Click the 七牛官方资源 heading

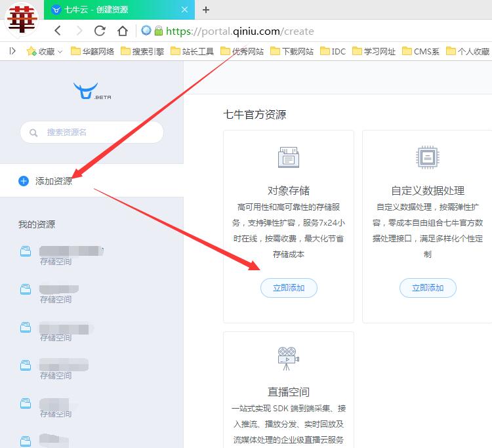click(x=255, y=115)
